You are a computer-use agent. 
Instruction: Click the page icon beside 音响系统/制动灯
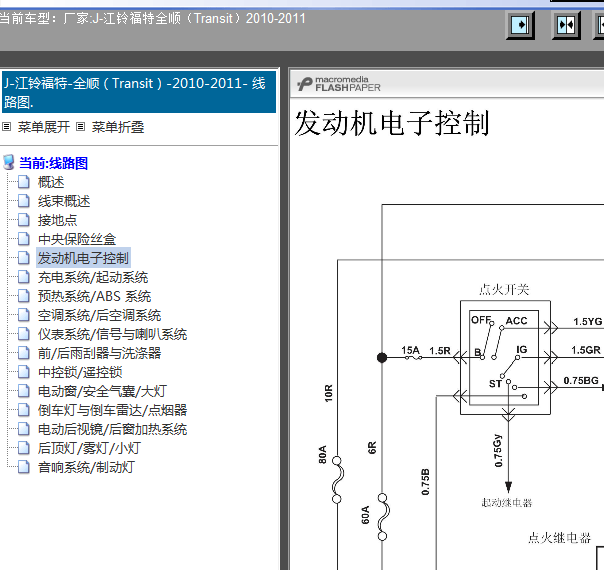(24, 467)
